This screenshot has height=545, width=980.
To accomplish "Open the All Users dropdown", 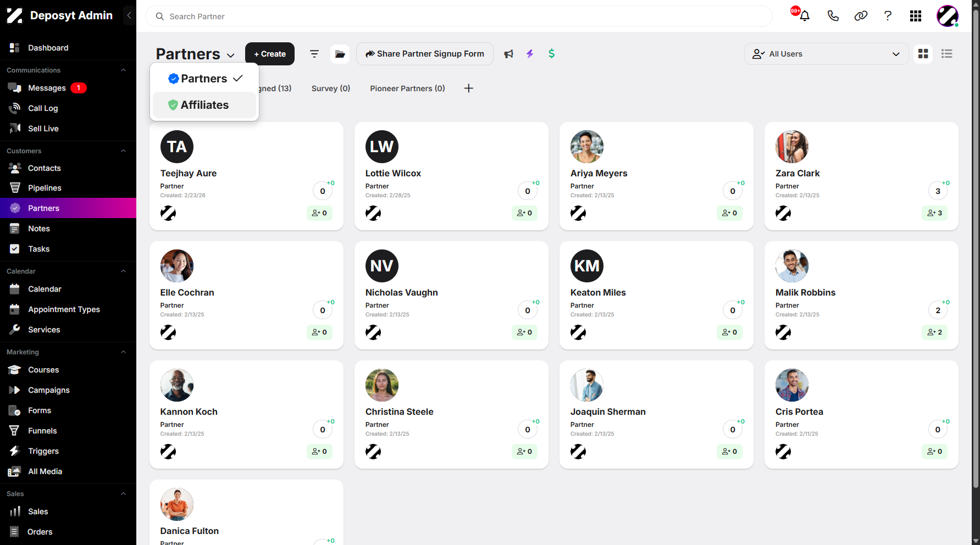I will 826,54.
